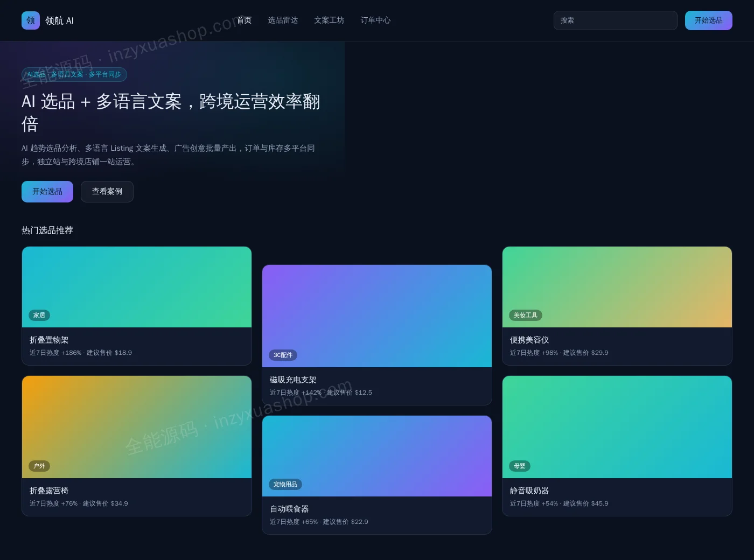Focus the 搜索 search field
The image size is (754, 560).
click(615, 20)
